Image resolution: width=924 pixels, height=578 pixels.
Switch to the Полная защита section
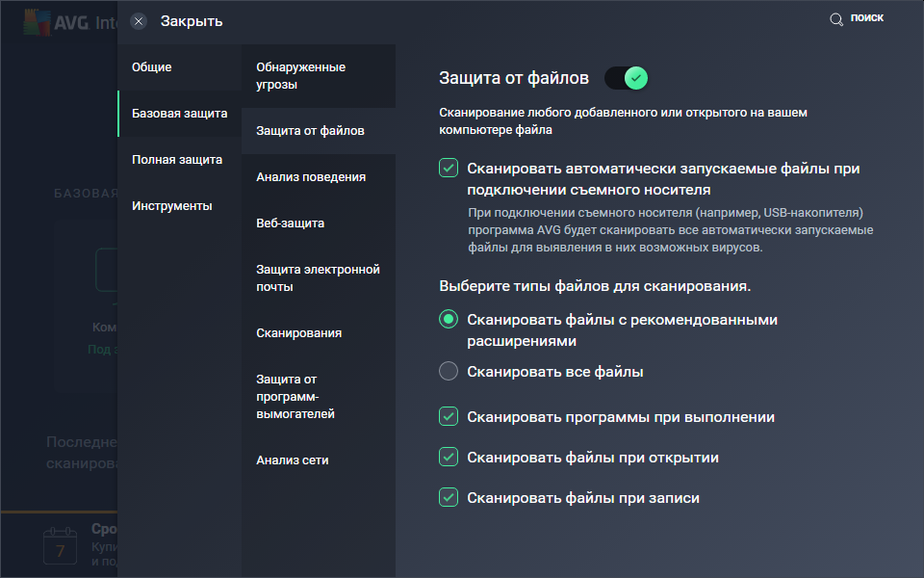(x=177, y=160)
